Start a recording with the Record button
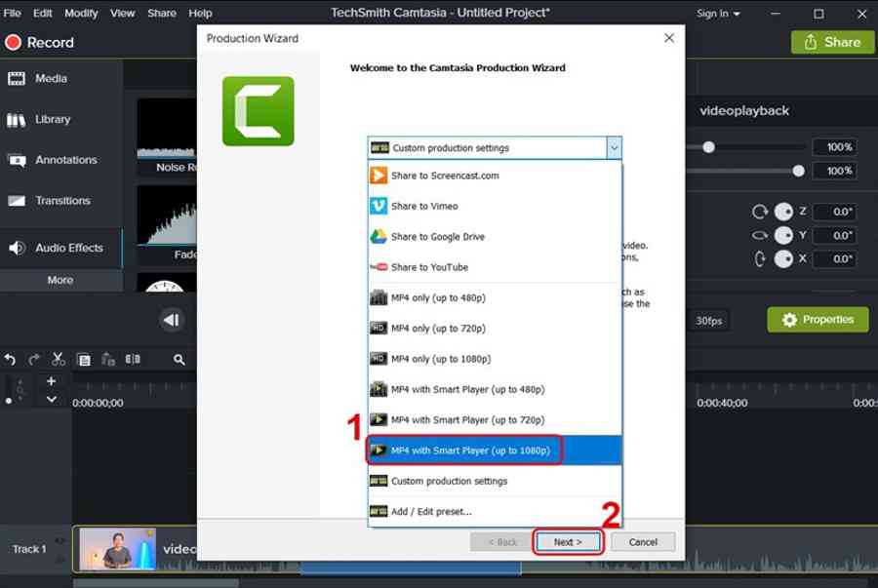 click(x=39, y=43)
